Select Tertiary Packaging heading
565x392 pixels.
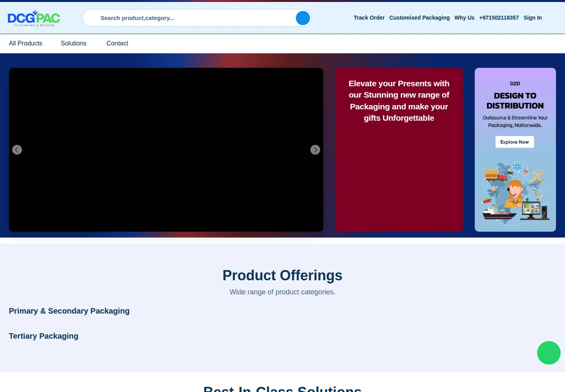(44, 336)
